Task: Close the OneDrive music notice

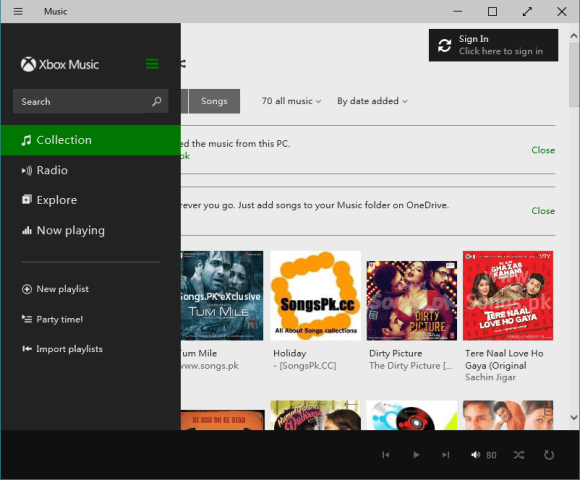Action: [543, 211]
